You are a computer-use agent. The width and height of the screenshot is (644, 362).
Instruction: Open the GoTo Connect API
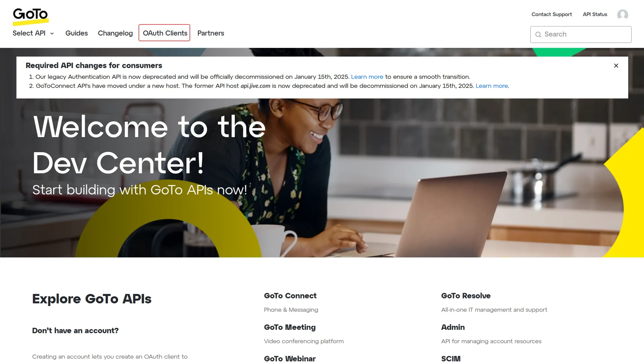pyautogui.click(x=290, y=296)
